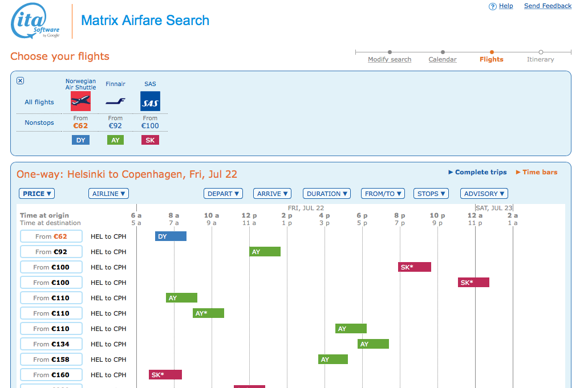588x388 pixels.
Task: Go to the Calendar step
Action: point(443,59)
